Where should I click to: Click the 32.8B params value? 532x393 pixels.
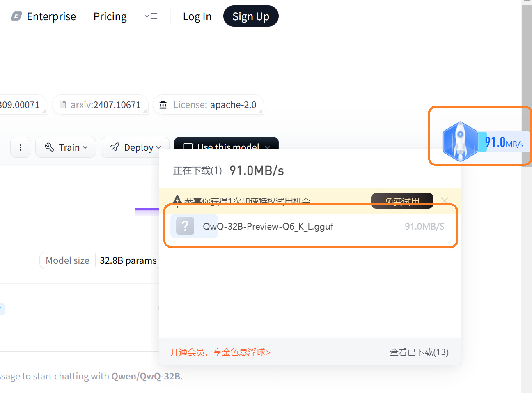pos(128,260)
